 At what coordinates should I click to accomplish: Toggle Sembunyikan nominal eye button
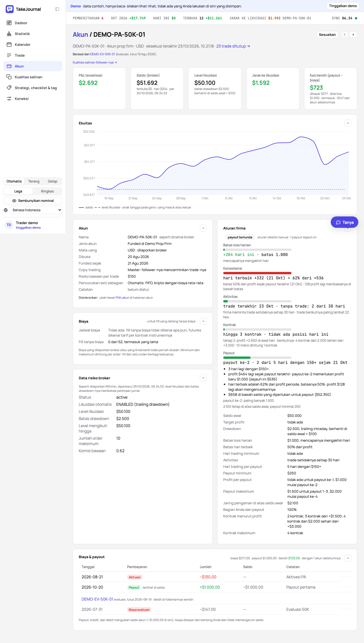point(33,201)
